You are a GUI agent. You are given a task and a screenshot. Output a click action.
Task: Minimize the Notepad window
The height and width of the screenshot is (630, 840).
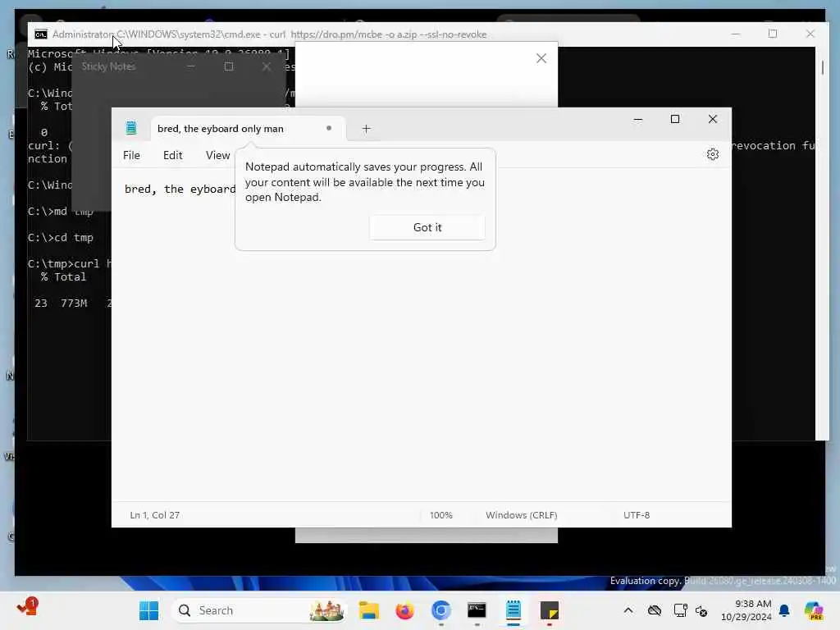click(x=638, y=120)
